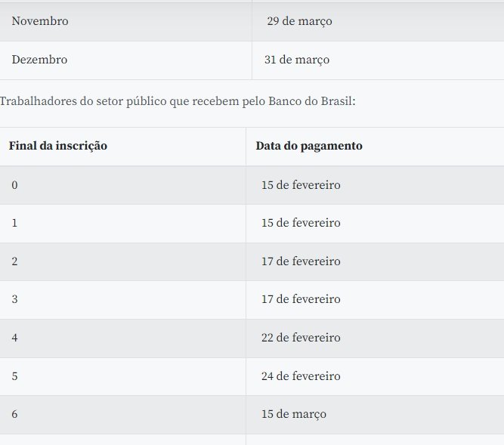The image size is (504, 445).
Task: Select the 29 de março date cell
Action: pyautogui.click(x=299, y=21)
